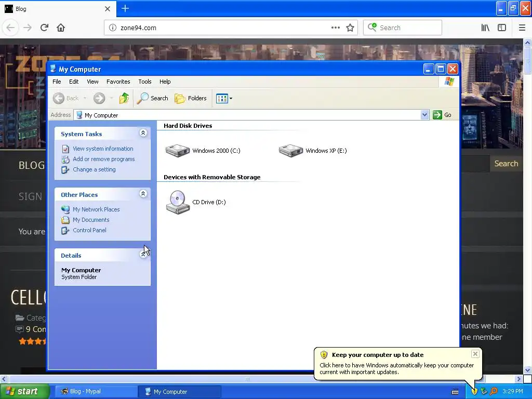The height and width of the screenshot is (399, 532).
Task: Open the View menu
Action: [92, 82]
